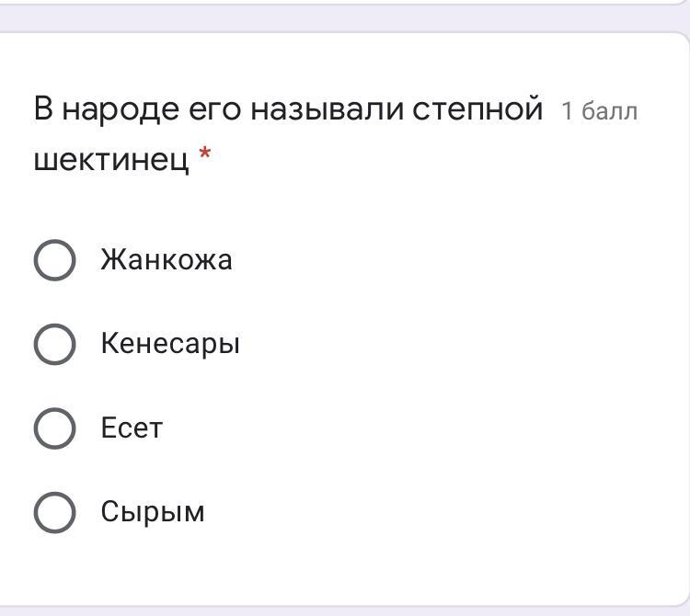Tick the circle beside Есет

pos(54,428)
